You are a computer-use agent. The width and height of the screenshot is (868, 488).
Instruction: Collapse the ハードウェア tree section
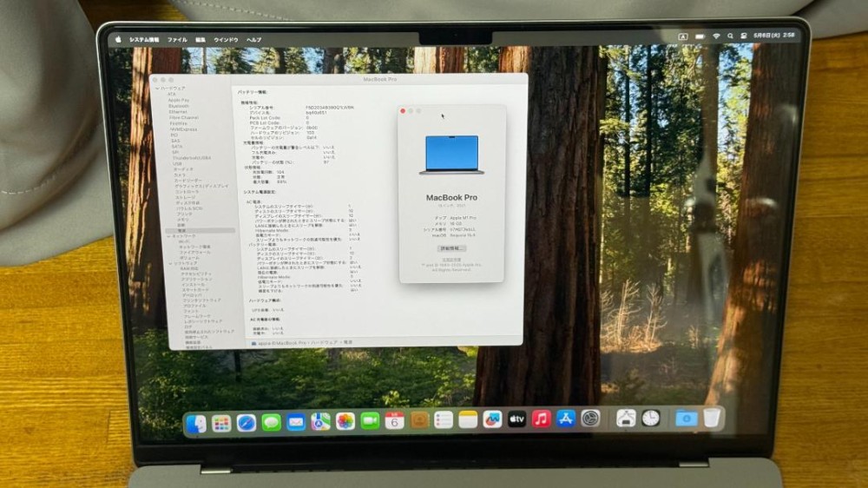tap(158, 88)
